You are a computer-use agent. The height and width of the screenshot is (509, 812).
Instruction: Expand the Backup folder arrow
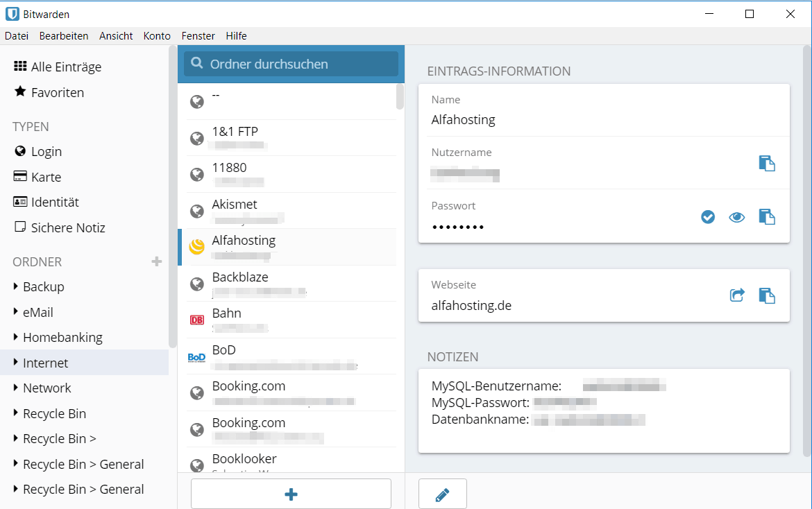pyautogui.click(x=16, y=286)
